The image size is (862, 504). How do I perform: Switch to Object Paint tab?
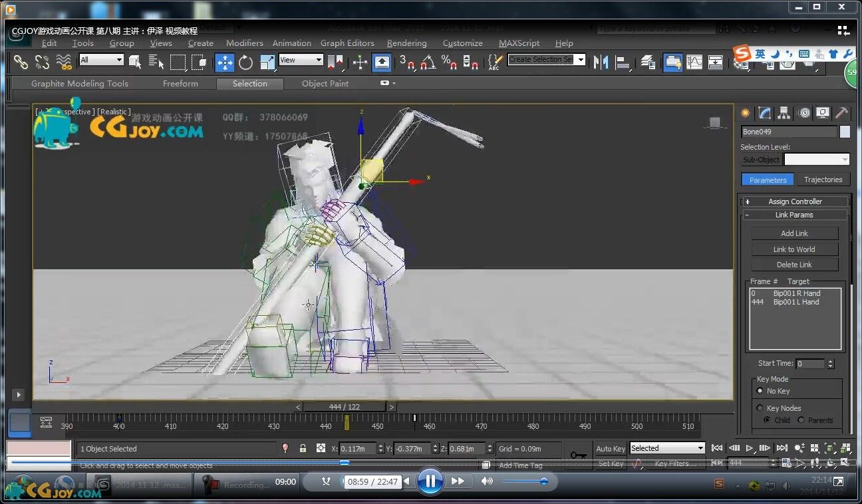point(325,84)
